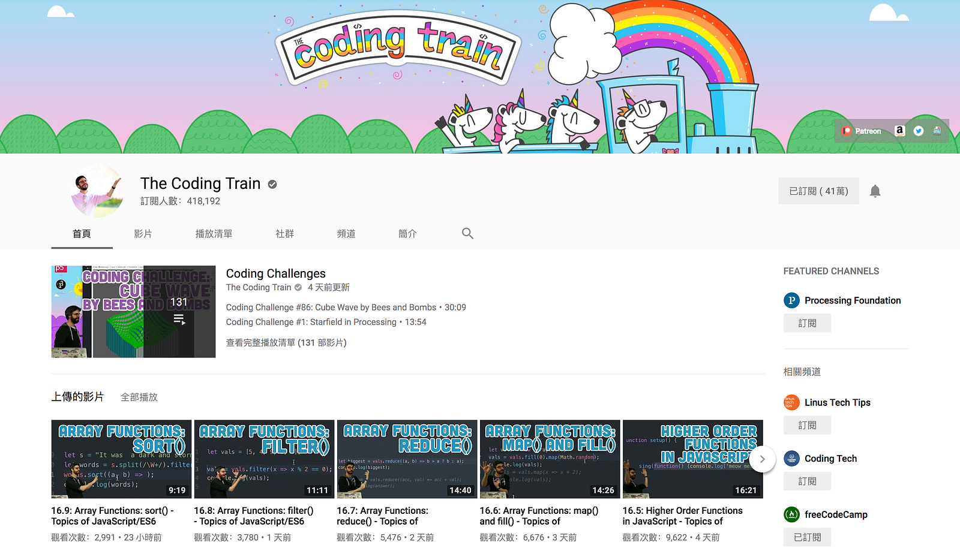
Task: Play the Array Functions: Filter() thumbnail
Action: tap(264, 459)
